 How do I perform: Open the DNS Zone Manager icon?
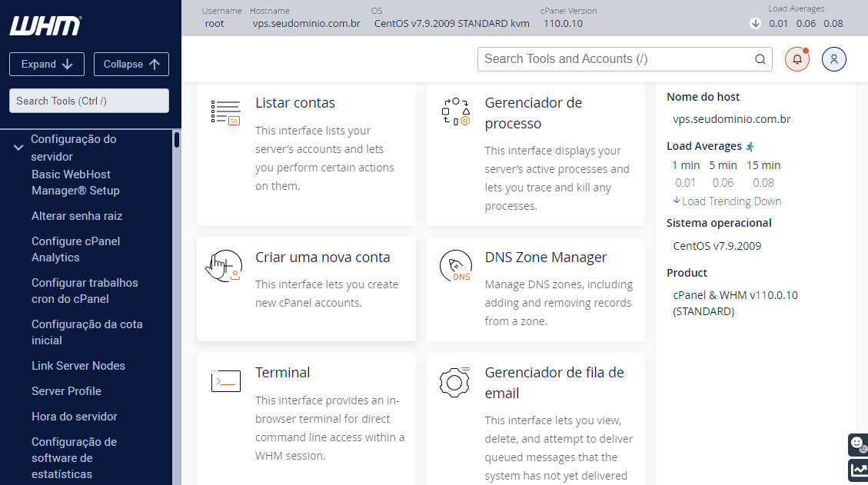(x=456, y=266)
